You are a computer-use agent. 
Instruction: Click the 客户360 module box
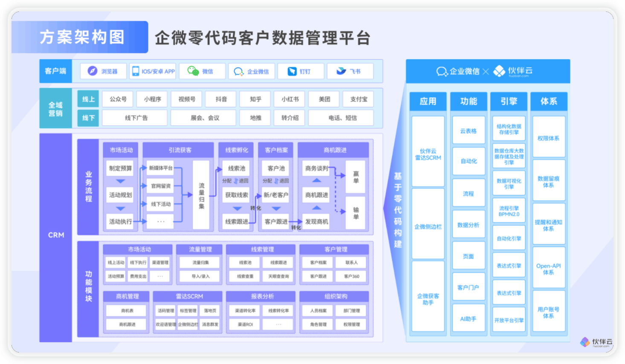coord(352,276)
